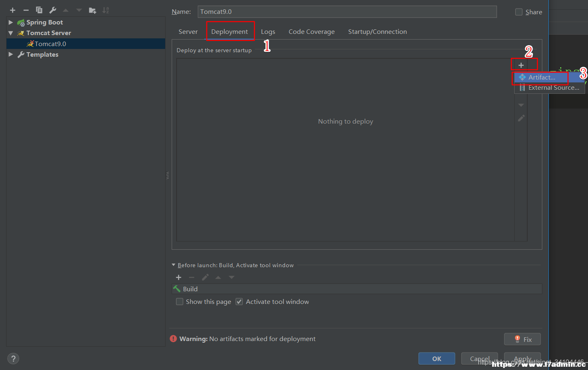Click the Apply button
The height and width of the screenshot is (370, 588).
tap(522, 359)
